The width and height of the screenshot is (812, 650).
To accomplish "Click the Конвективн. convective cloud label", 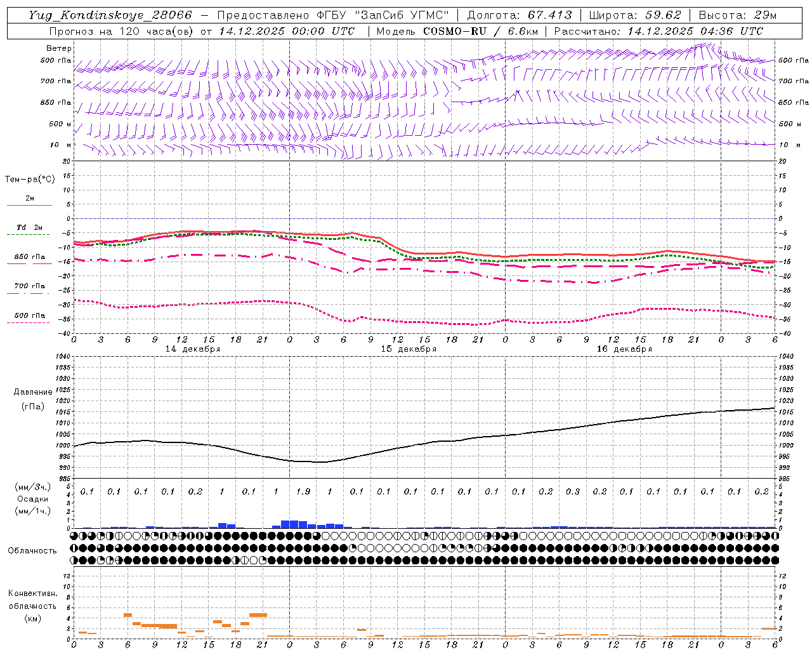I will 32,594.
